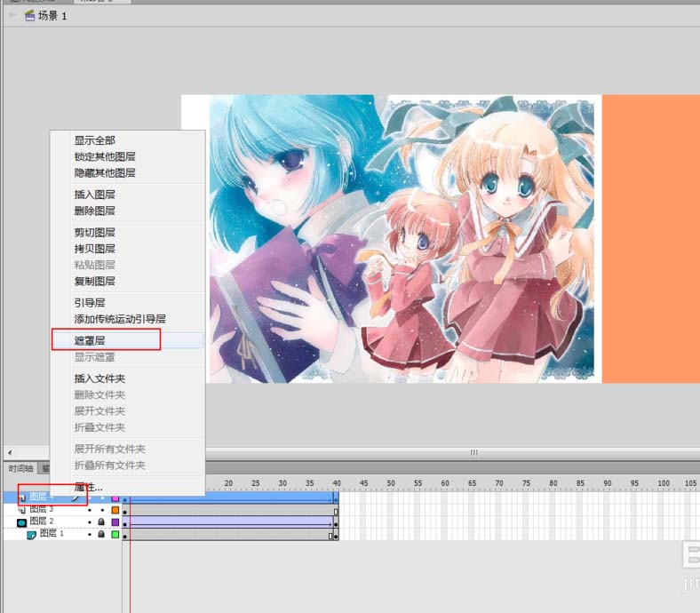
Task: Click the greyed 折叠文件夹 entry
Action: click(x=100, y=426)
